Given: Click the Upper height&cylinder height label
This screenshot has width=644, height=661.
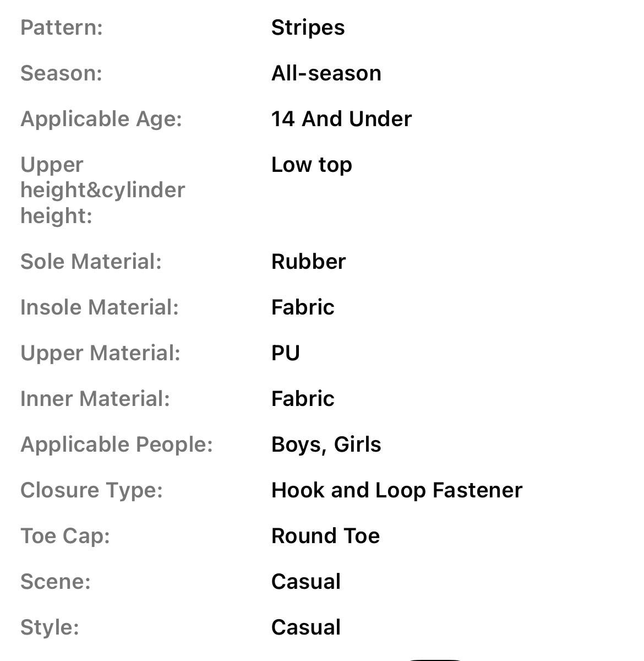Looking at the screenshot, I should [102, 190].
